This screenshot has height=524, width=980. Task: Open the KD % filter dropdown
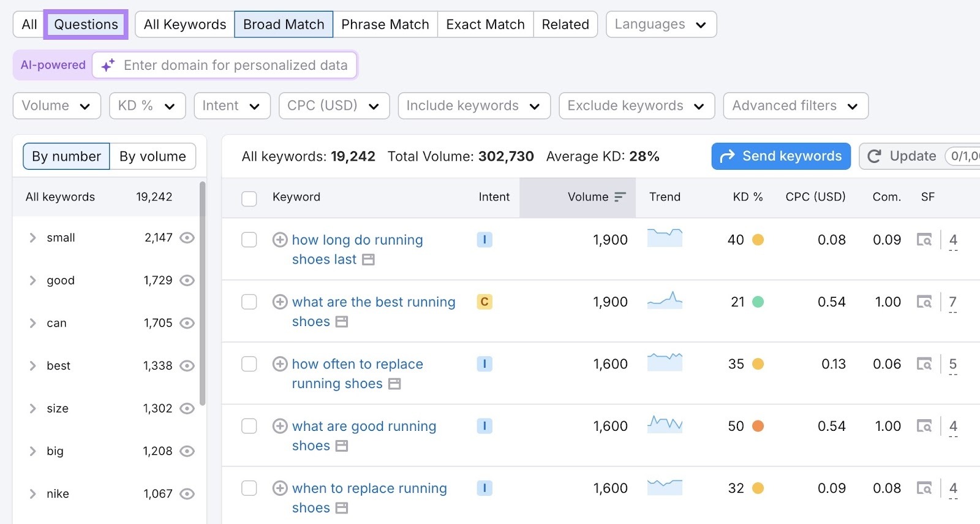click(x=147, y=106)
